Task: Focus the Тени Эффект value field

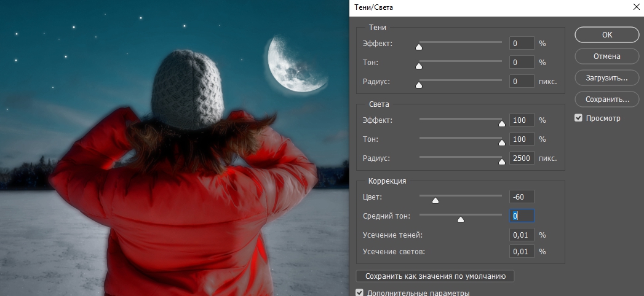Action: pos(521,44)
